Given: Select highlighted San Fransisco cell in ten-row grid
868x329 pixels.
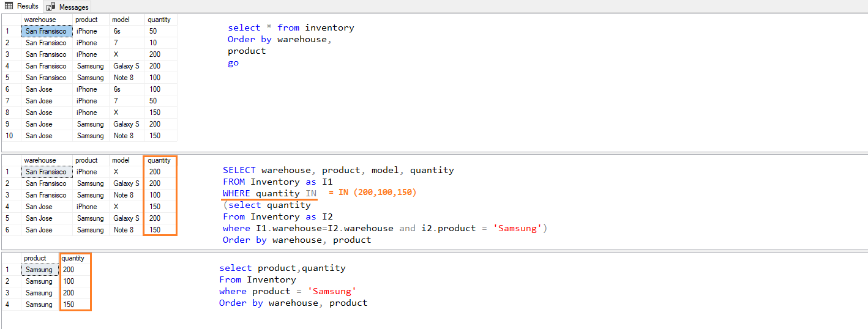Looking at the screenshot, I should 47,31.
